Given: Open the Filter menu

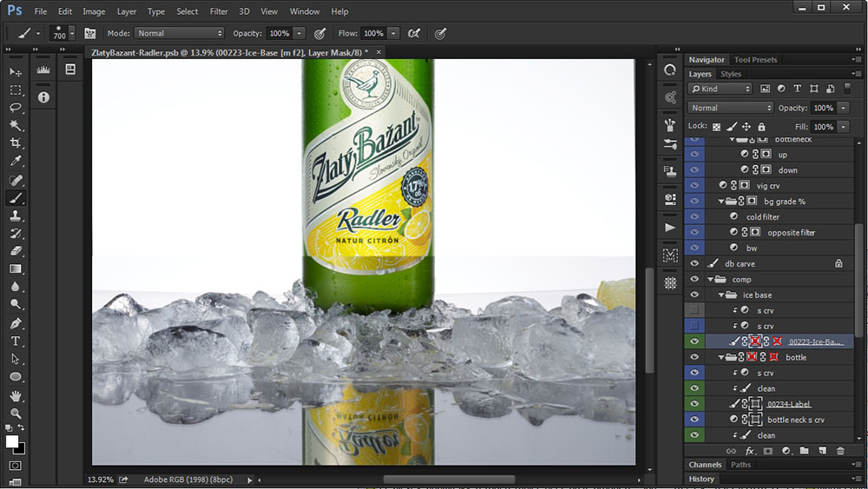Looking at the screenshot, I should pyautogui.click(x=219, y=11).
